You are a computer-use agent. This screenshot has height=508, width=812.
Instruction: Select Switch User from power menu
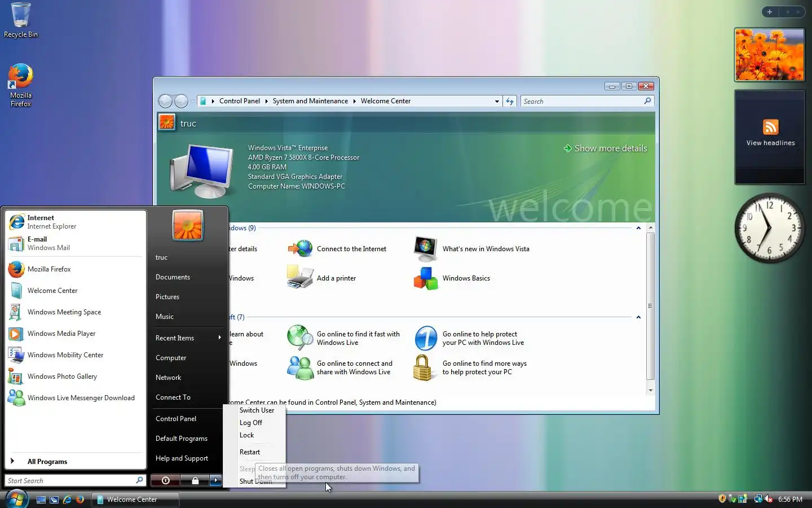pos(257,410)
